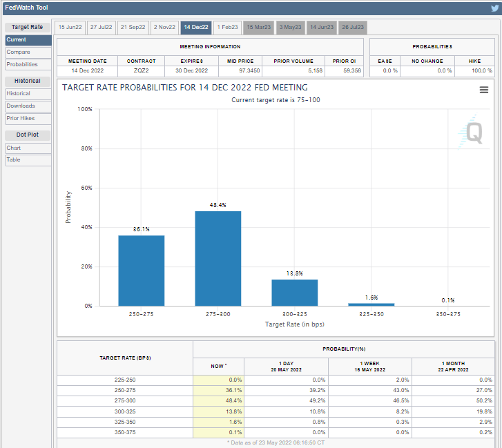Open the 15 Mar23 meeting tab
The width and height of the screenshot is (502, 448).
point(259,28)
